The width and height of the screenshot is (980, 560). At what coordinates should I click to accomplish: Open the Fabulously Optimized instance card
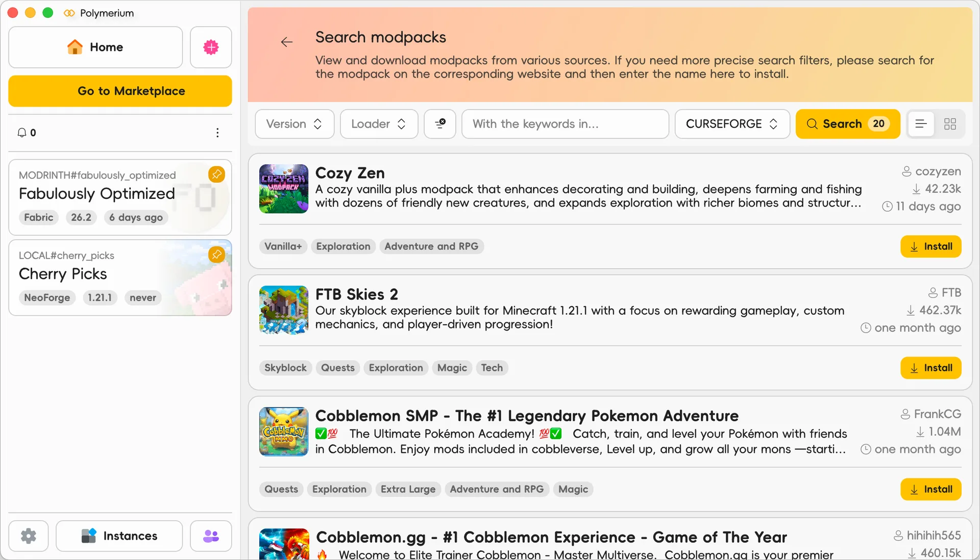pyautogui.click(x=120, y=197)
